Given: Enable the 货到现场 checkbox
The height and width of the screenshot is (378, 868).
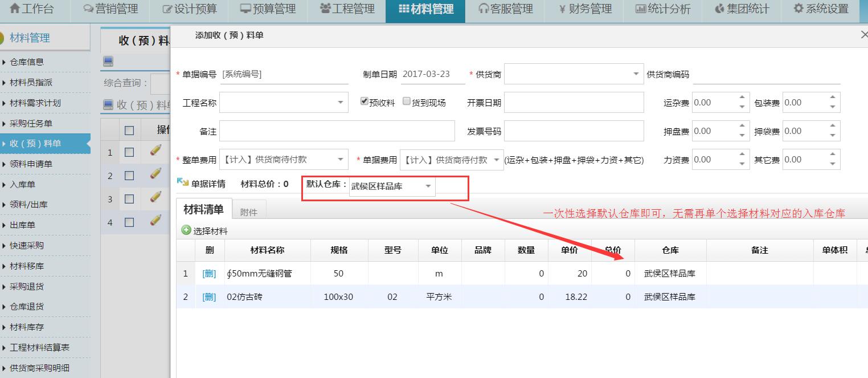Looking at the screenshot, I should [x=407, y=101].
